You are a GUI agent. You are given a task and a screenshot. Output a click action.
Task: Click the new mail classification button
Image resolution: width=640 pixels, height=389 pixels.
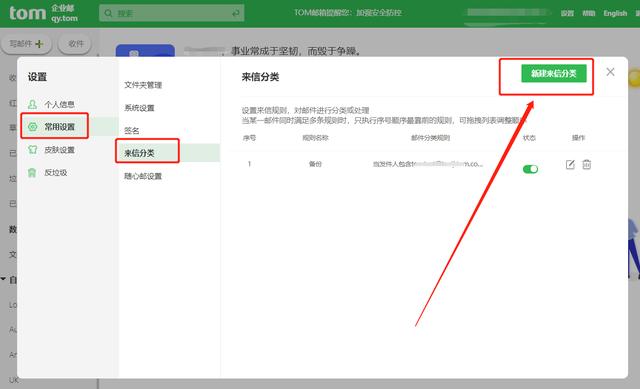pyautogui.click(x=553, y=73)
